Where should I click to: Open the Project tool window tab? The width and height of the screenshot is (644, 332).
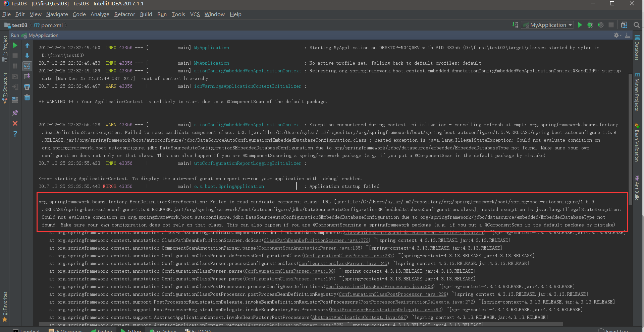5,48
